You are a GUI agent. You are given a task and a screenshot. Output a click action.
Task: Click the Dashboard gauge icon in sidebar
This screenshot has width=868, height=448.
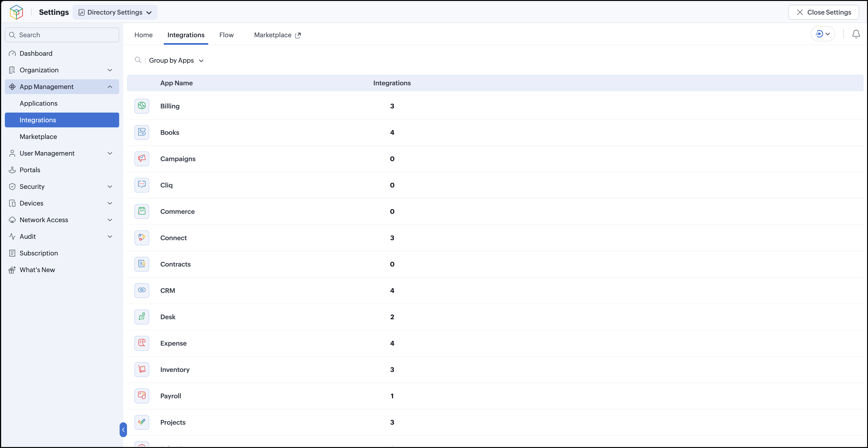click(x=12, y=54)
